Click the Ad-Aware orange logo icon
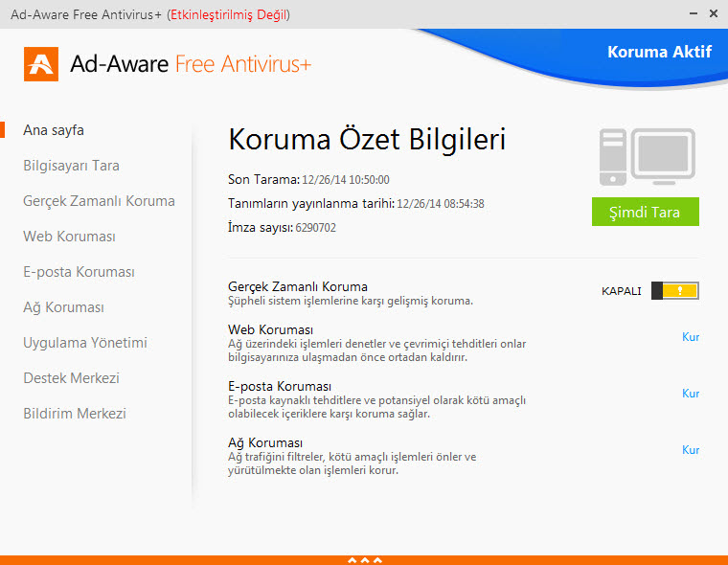This screenshot has height=565, width=728. point(41,64)
